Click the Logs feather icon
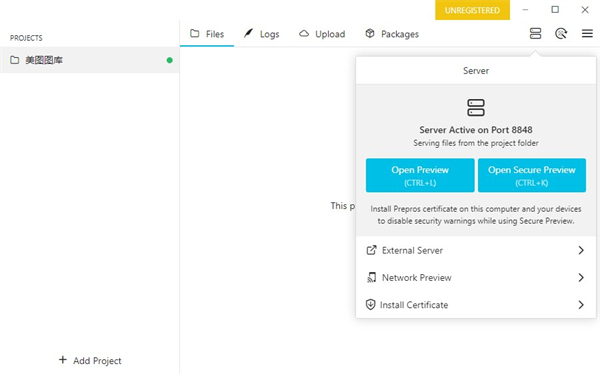This screenshot has width=600, height=374. tap(248, 33)
